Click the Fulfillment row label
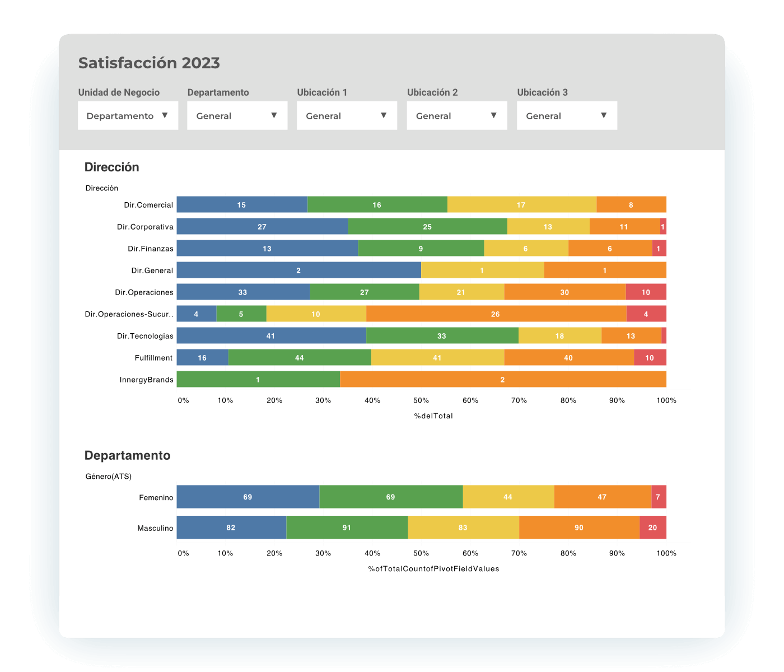 click(x=153, y=358)
